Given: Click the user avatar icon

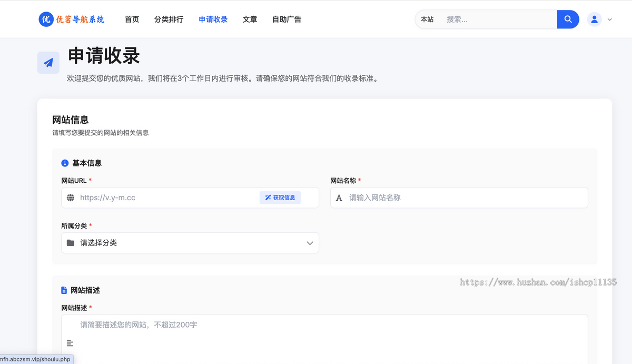Looking at the screenshot, I should (x=594, y=19).
